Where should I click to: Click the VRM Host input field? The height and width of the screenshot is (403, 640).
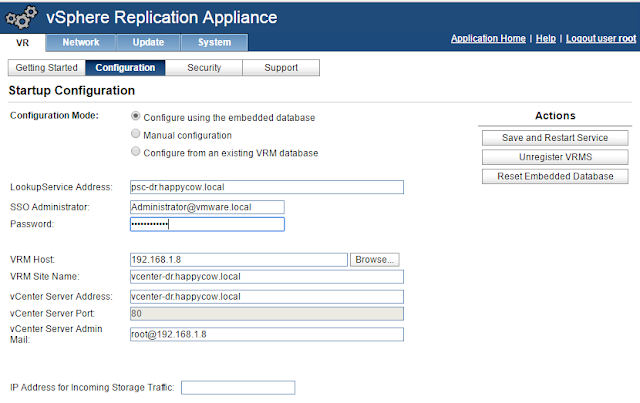239,260
